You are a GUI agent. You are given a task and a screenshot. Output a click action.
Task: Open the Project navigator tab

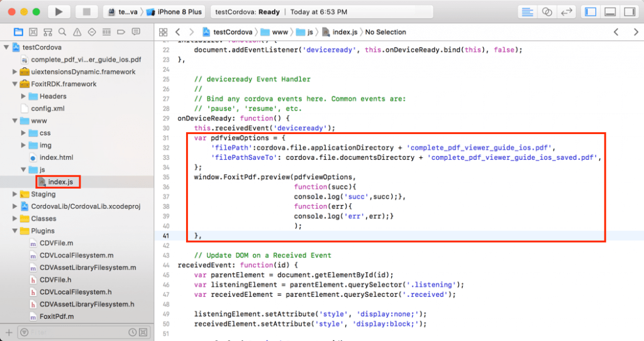[18, 32]
